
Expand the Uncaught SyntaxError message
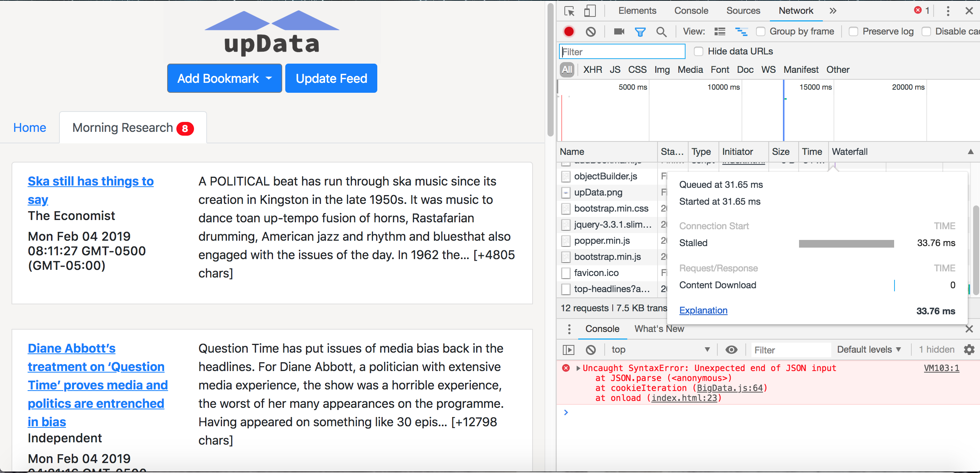tap(578, 368)
